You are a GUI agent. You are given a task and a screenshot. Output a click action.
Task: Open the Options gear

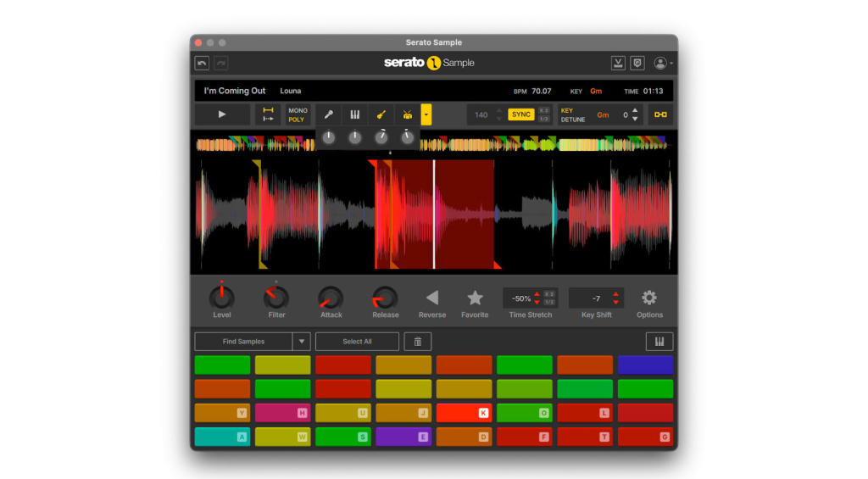coord(649,298)
